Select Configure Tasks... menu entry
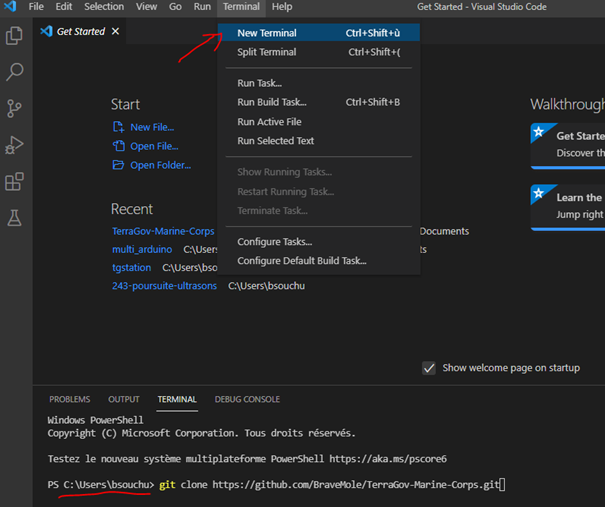Screen dimensions: 605x507 pos(319,242)
